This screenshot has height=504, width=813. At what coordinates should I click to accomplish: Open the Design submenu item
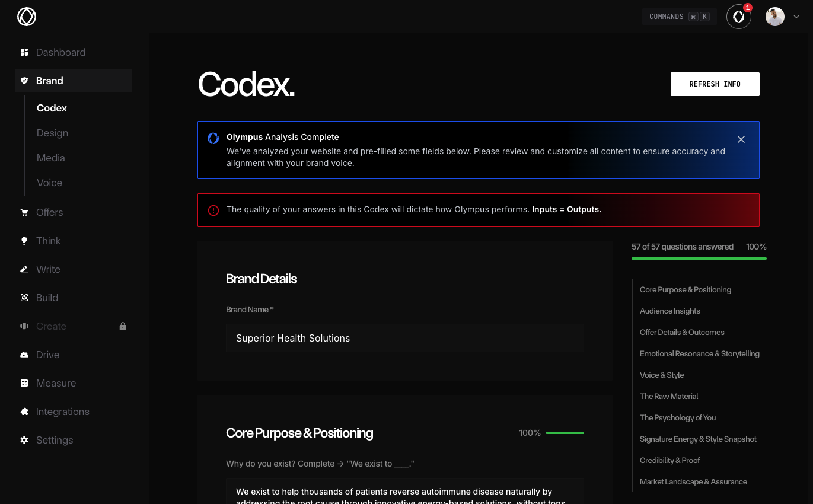52,133
